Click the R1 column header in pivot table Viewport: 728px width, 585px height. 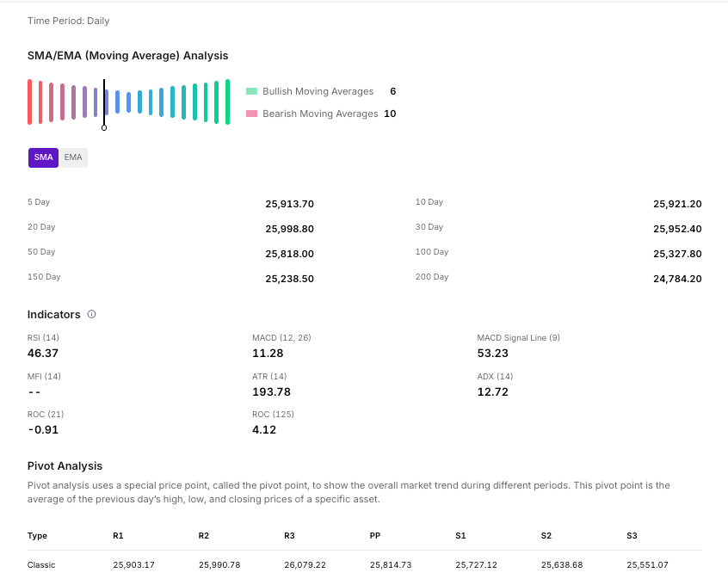coord(118,536)
